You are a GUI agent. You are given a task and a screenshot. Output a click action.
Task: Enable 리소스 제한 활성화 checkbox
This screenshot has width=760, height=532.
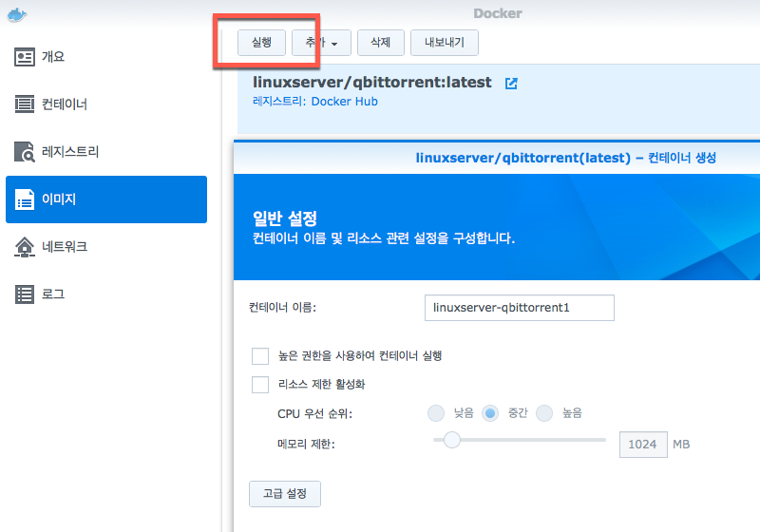coord(260,385)
